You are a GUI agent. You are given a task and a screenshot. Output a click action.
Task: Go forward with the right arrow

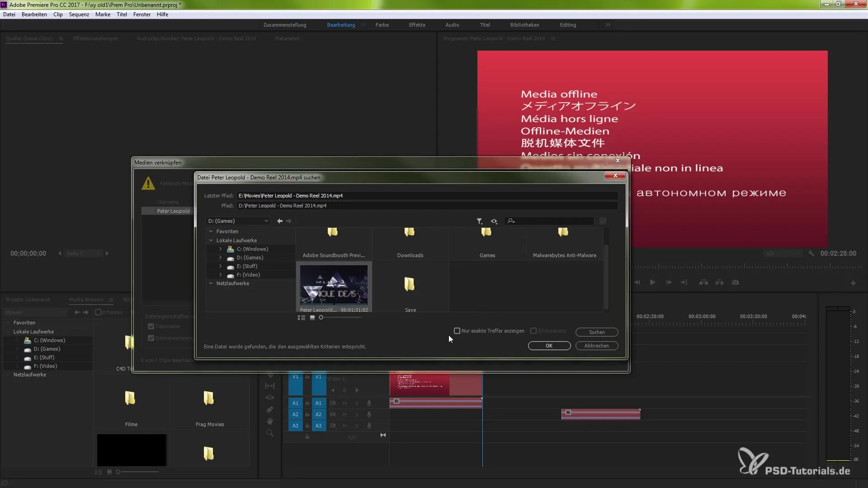289,221
